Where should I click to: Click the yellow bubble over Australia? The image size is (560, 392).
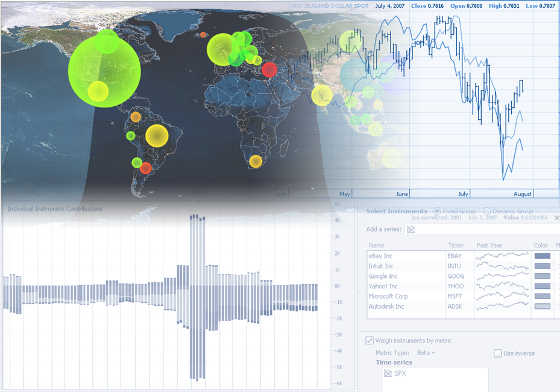pyautogui.click(x=391, y=159)
